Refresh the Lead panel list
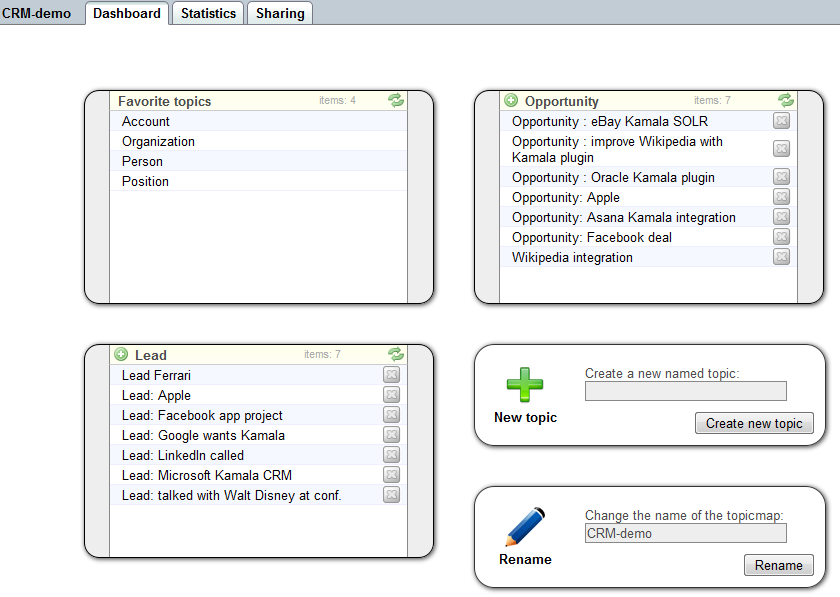Screen dimensions: 840x597 tap(396, 354)
